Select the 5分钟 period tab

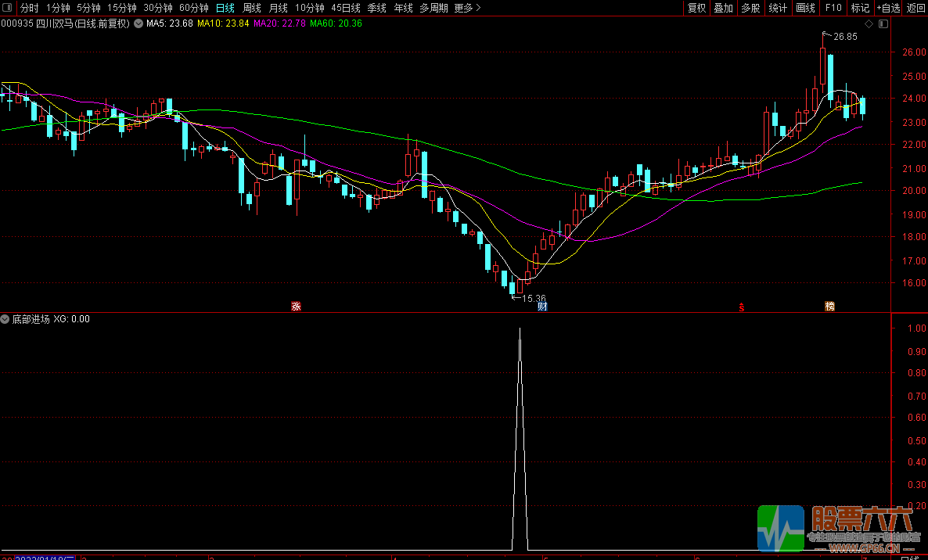(x=88, y=8)
